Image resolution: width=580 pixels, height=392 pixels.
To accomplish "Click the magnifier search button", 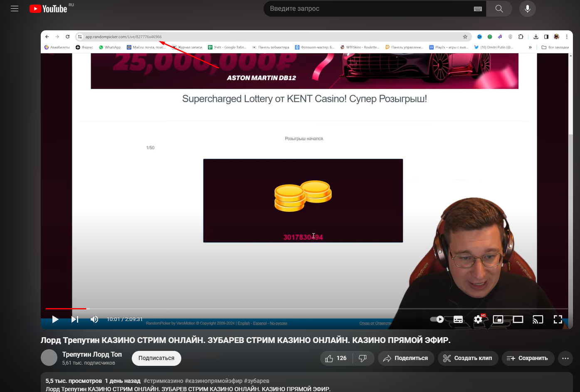I will click(499, 9).
